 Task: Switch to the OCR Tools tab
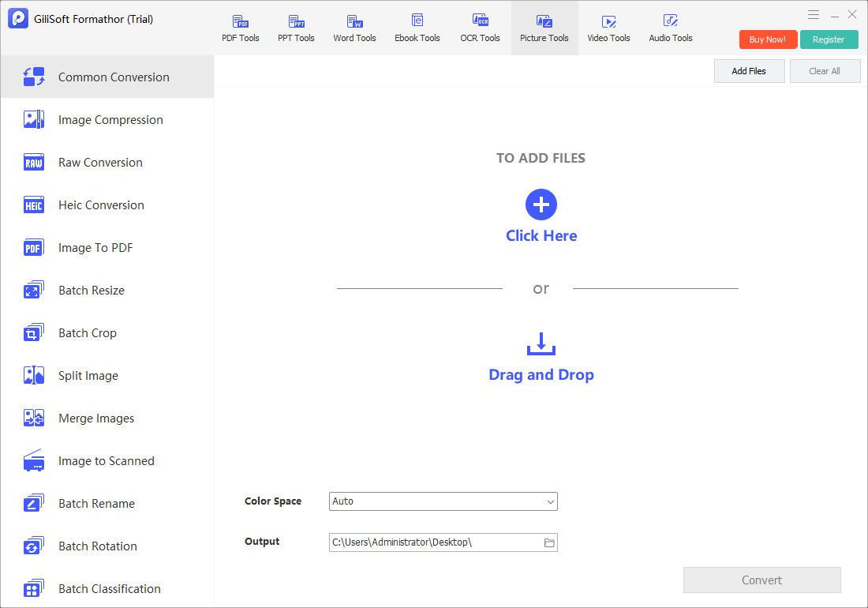[x=480, y=28]
